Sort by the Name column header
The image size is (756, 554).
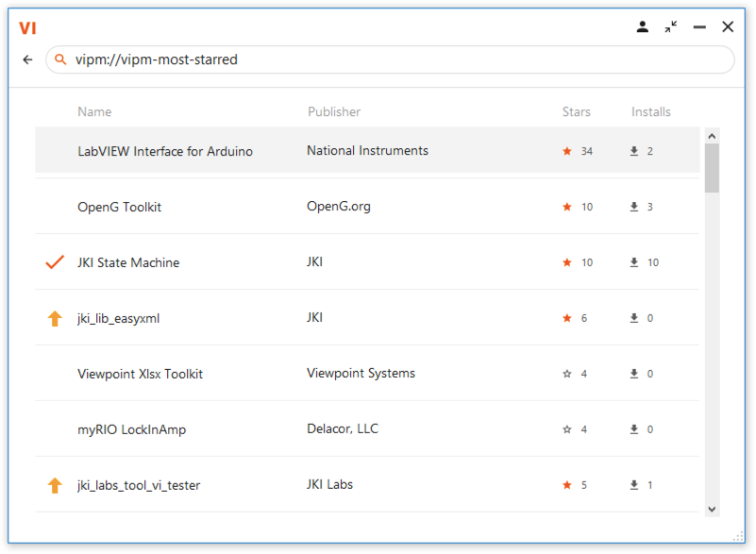[x=94, y=112]
